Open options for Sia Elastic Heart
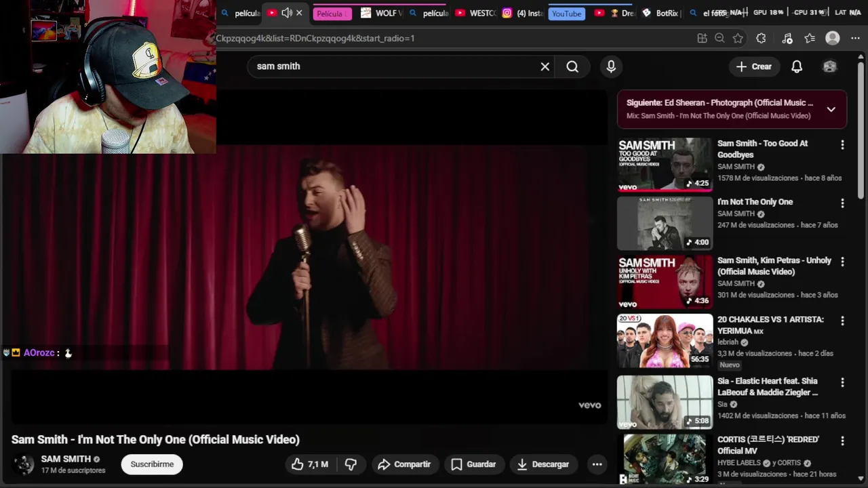 [x=842, y=382]
